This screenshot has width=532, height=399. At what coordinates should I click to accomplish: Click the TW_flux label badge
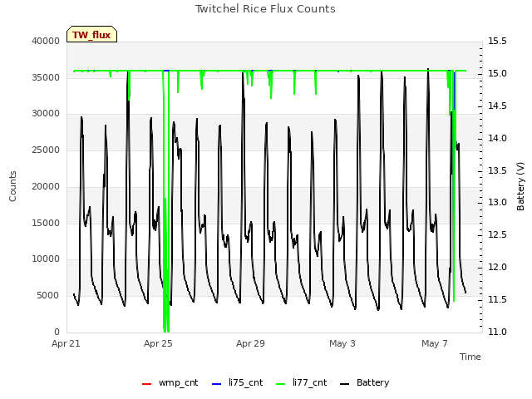[91, 34]
